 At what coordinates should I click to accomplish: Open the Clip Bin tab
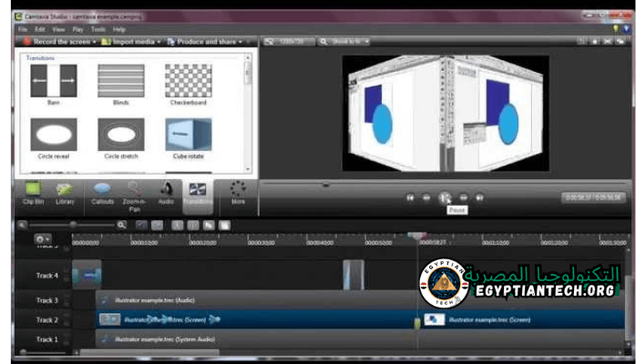(x=34, y=195)
